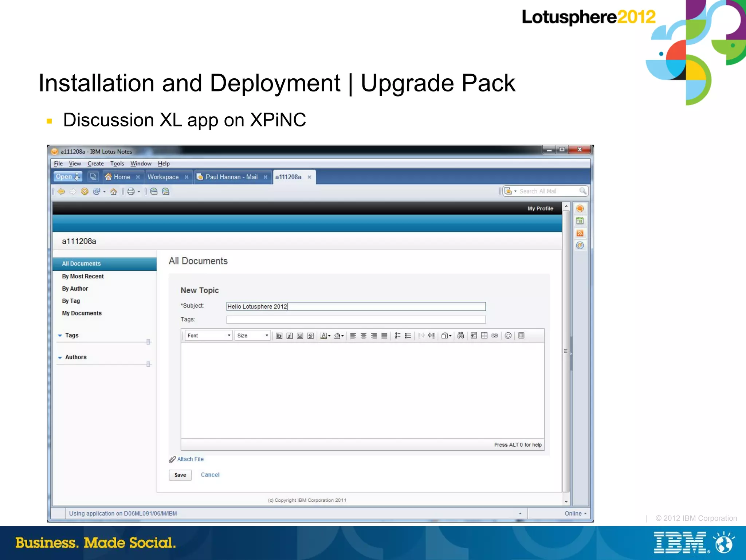Image resolution: width=746 pixels, height=560 pixels.
Task: Insert image icon in editor toolbar
Action: point(474,336)
